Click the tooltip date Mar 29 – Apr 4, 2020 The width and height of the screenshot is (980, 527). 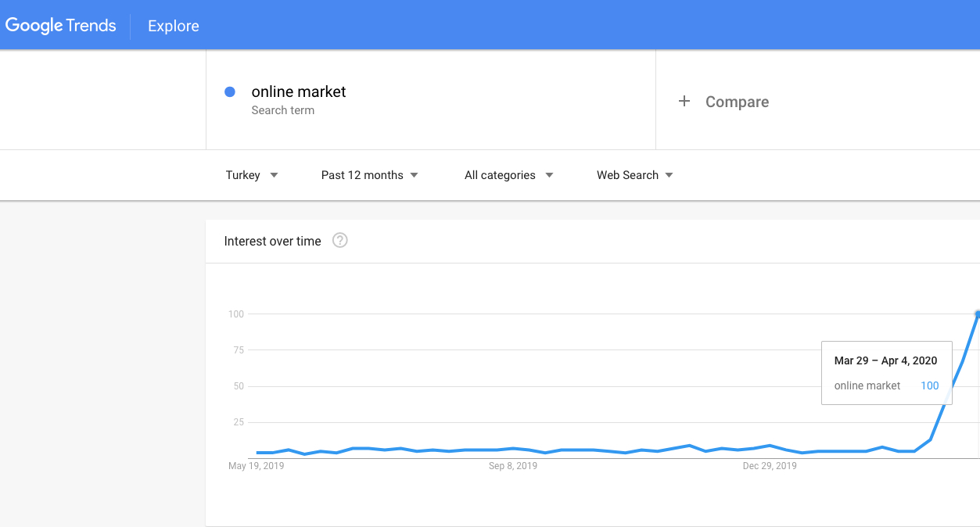click(885, 360)
